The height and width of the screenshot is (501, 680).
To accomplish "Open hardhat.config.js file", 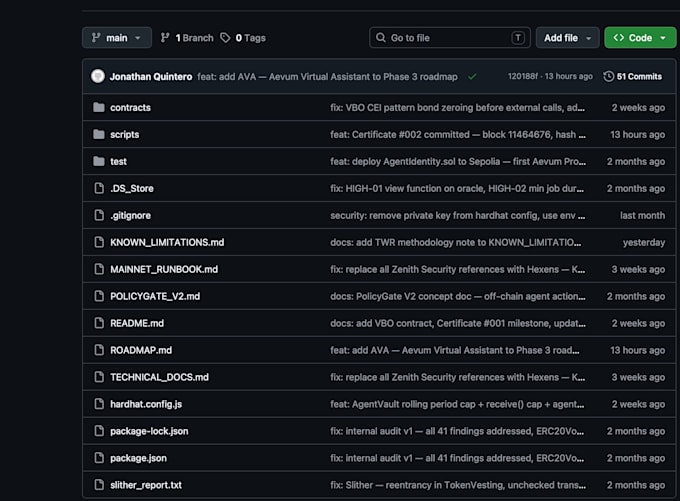I will 146,404.
